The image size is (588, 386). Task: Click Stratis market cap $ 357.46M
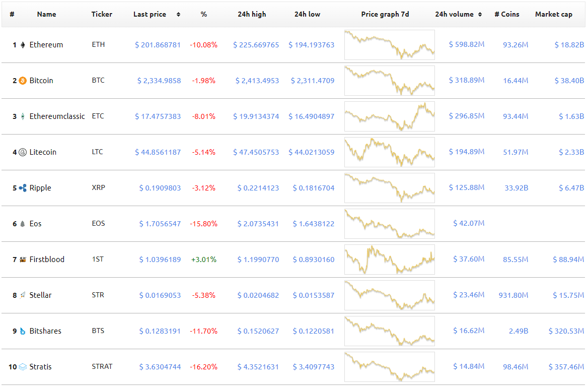(x=566, y=367)
